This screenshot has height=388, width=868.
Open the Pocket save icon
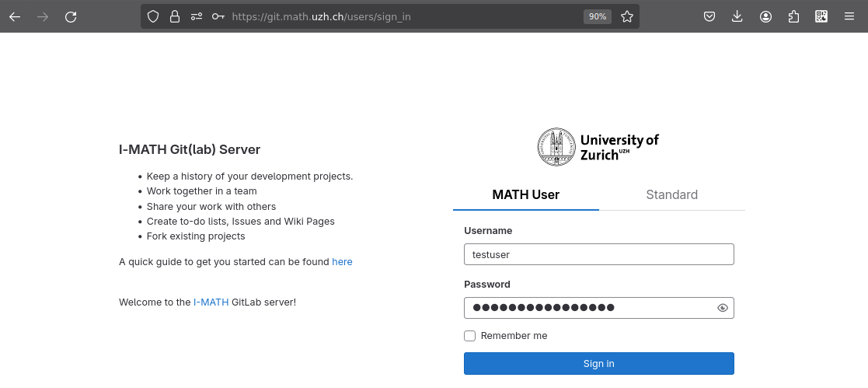click(x=709, y=16)
